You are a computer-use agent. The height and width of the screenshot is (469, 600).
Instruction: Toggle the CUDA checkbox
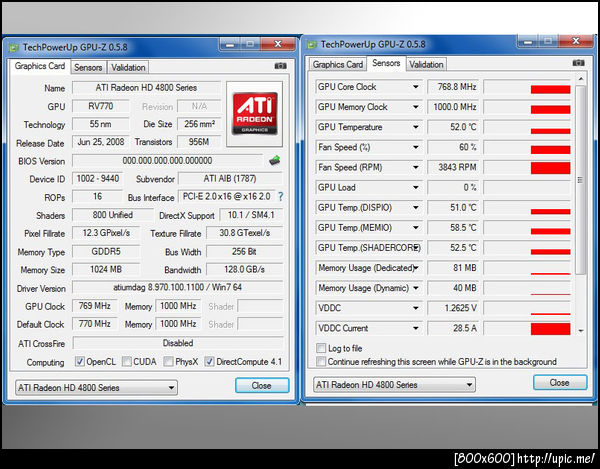[127, 362]
